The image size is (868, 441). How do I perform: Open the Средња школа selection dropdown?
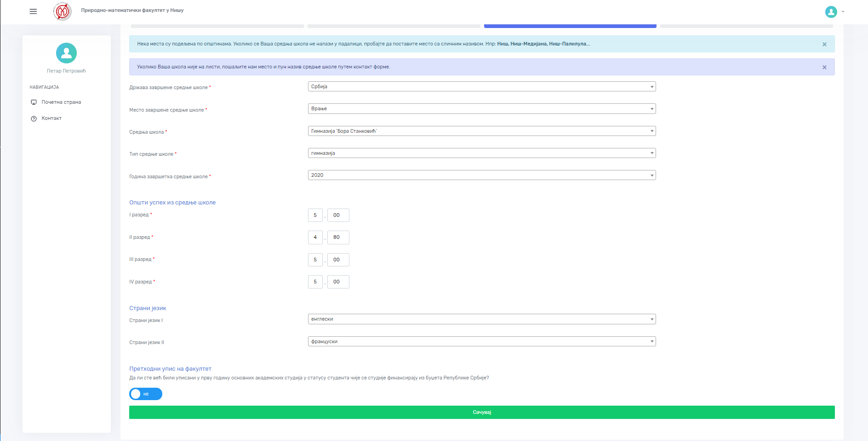click(x=481, y=131)
